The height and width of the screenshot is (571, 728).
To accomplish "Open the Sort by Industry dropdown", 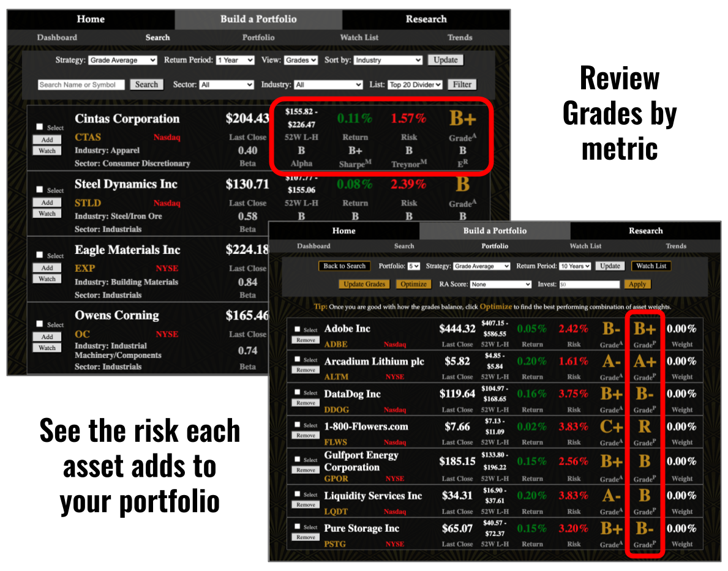I will click(388, 60).
